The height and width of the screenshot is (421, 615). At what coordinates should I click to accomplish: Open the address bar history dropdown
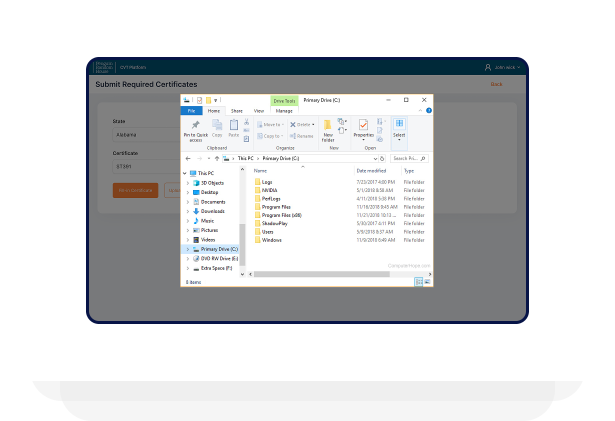click(375, 159)
